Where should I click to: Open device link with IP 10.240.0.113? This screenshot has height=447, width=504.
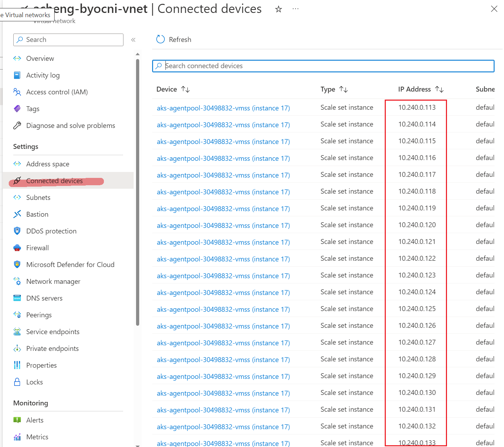click(x=223, y=108)
